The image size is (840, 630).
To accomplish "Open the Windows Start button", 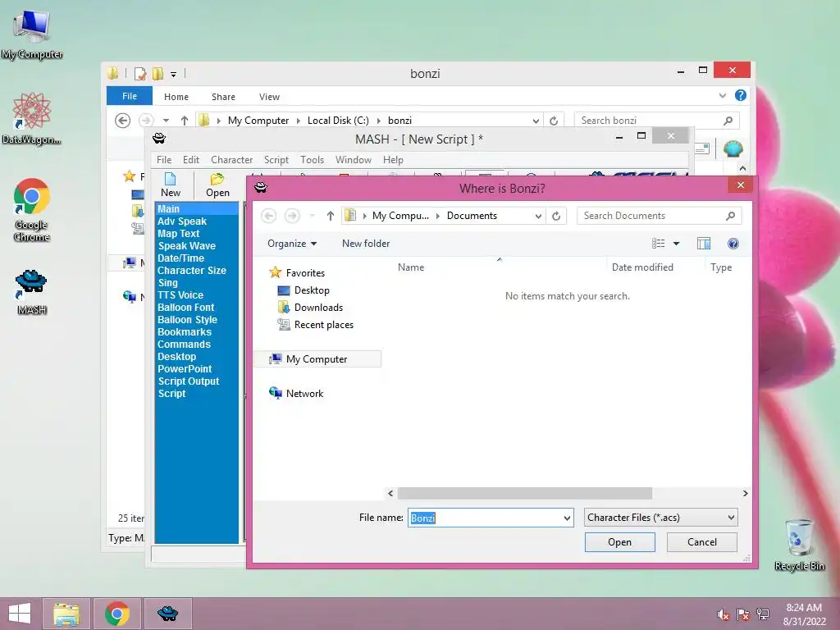I will (x=20, y=614).
